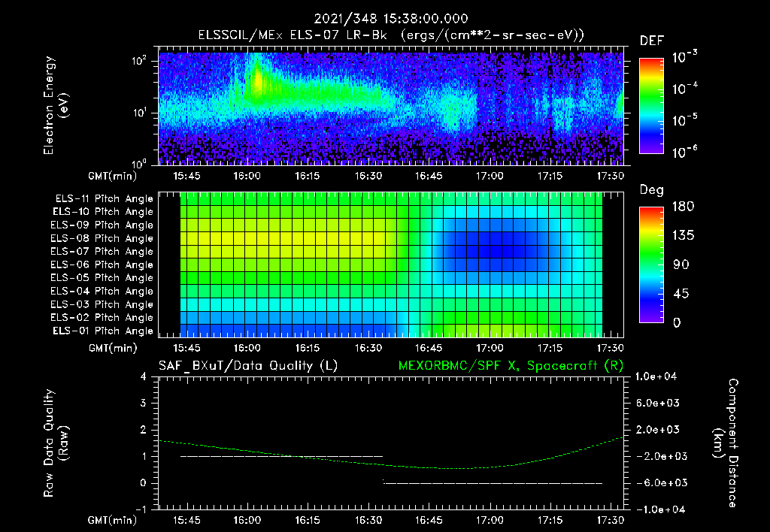The image size is (770, 532).
Task: Click the 1.0e+04 component distance tick
Action: tap(656, 376)
